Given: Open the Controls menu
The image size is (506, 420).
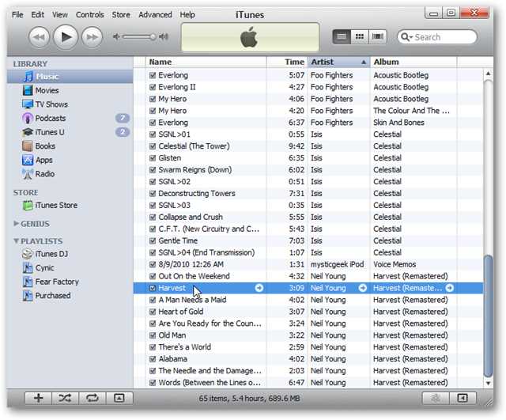Looking at the screenshot, I should click(89, 15).
